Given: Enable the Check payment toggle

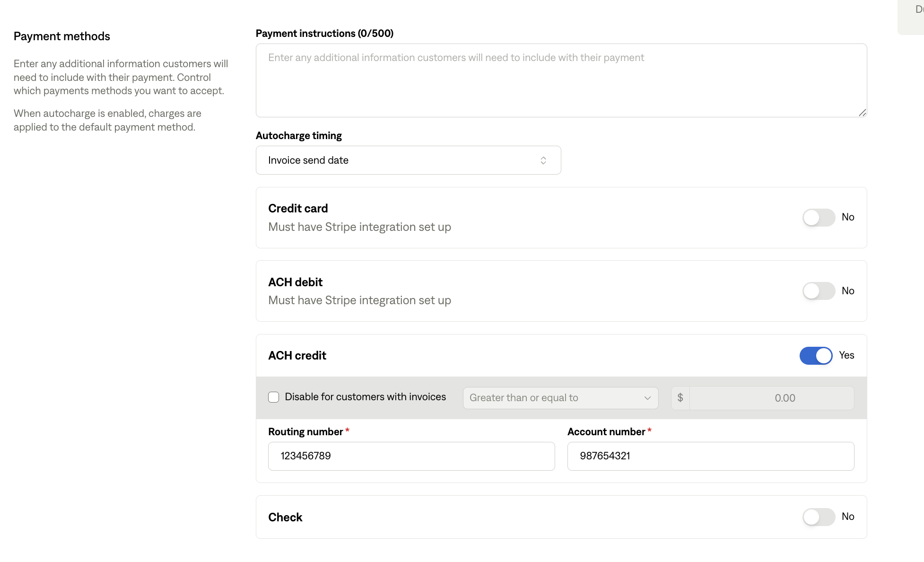Looking at the screenshot, I should [819, 517].
